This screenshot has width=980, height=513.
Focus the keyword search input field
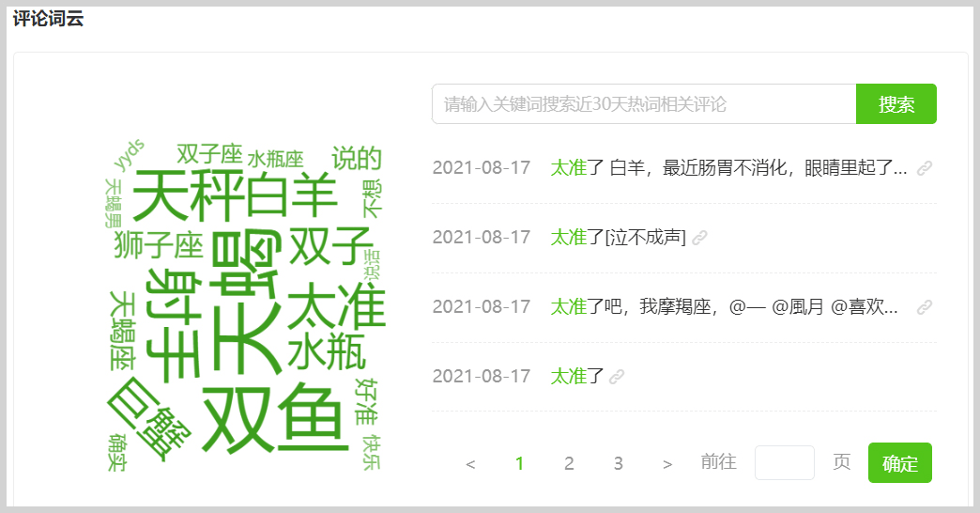[x=644, y=104]
